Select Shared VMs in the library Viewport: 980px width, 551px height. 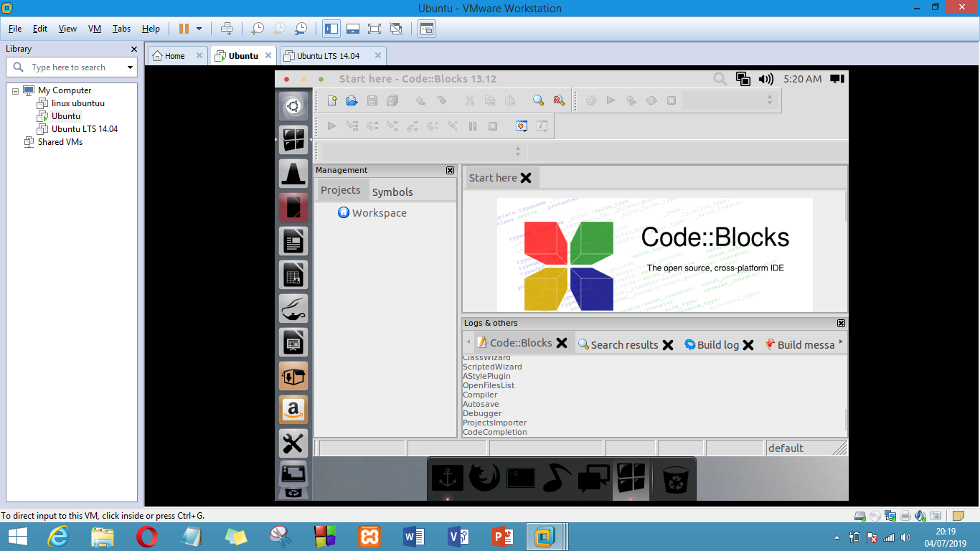60,142
